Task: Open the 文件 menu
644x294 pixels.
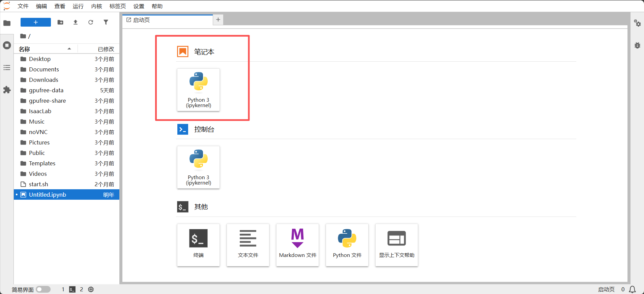Action: [x=23, y=6]
